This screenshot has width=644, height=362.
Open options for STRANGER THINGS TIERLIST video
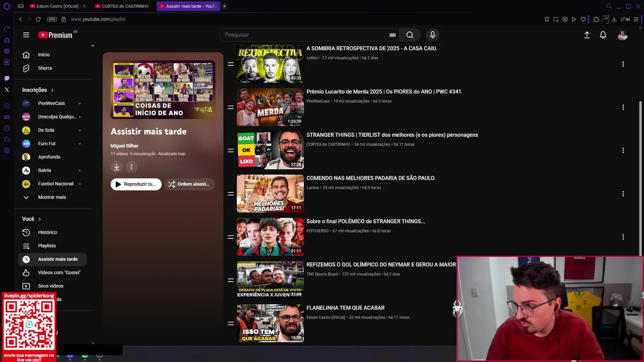(623, 150)
